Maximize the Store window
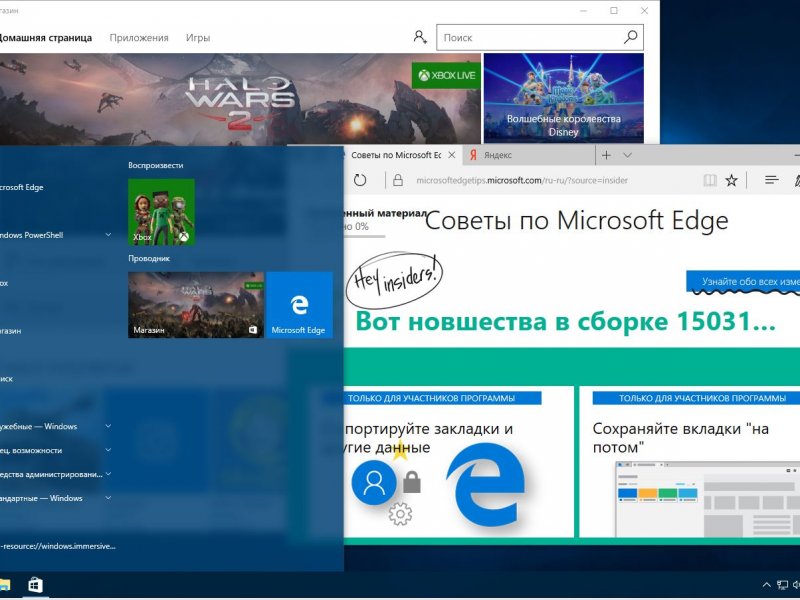 point(614,11)
